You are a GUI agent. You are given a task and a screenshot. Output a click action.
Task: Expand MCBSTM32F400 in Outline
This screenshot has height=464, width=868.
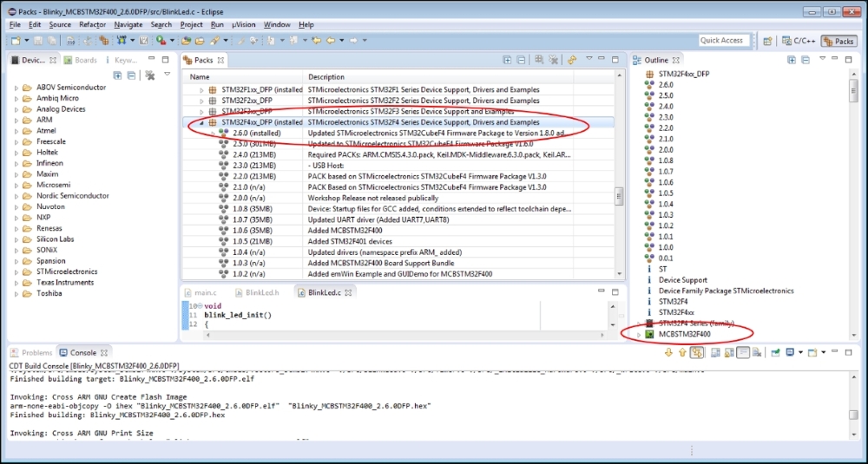click(639, 334)
